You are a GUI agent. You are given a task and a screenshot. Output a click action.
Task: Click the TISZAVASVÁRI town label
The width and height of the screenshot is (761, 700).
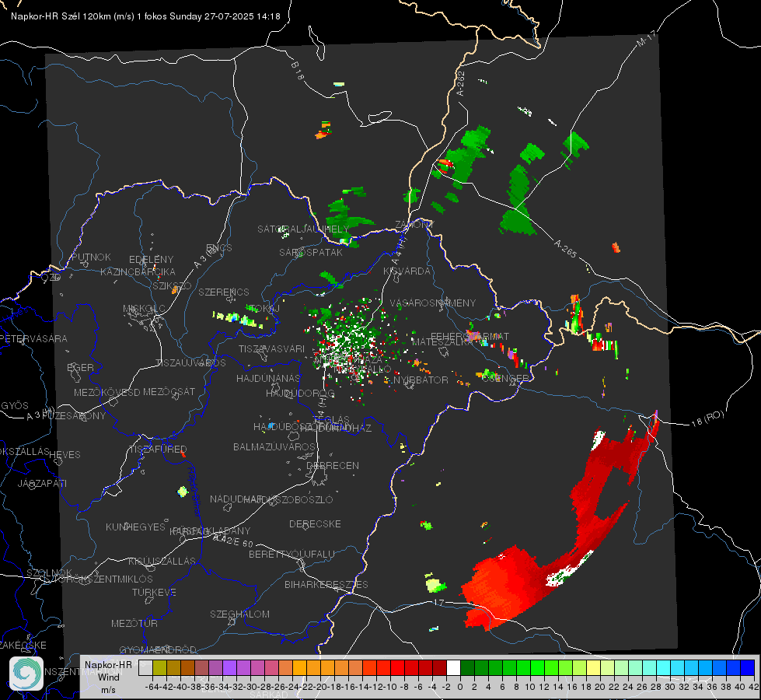pyautogui.click(x=272, y=348)
